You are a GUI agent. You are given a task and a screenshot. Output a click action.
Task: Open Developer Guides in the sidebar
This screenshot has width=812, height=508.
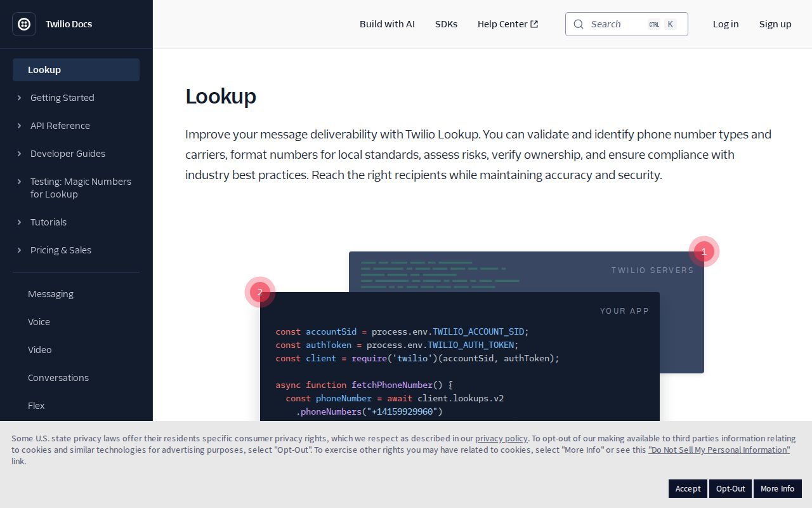point(68,154)
